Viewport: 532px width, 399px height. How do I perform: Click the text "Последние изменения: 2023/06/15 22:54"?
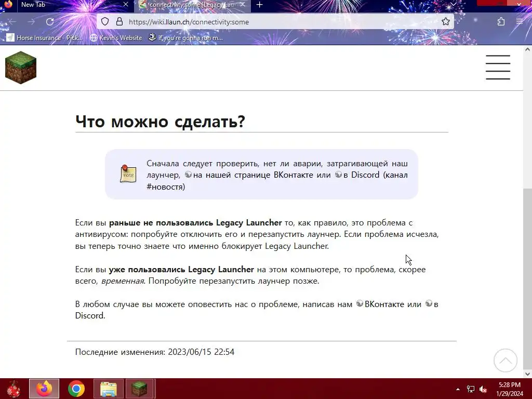[155, 352]
